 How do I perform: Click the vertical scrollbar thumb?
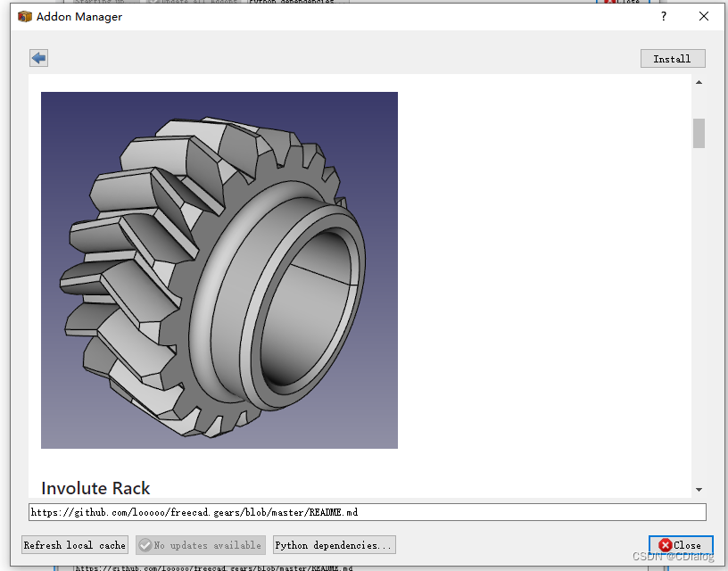[699, 133]
